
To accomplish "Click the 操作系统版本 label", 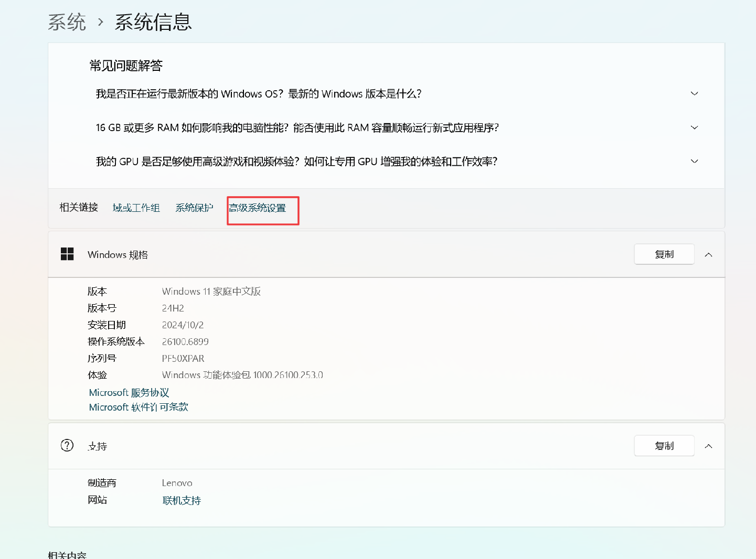I will click(116, 342).
